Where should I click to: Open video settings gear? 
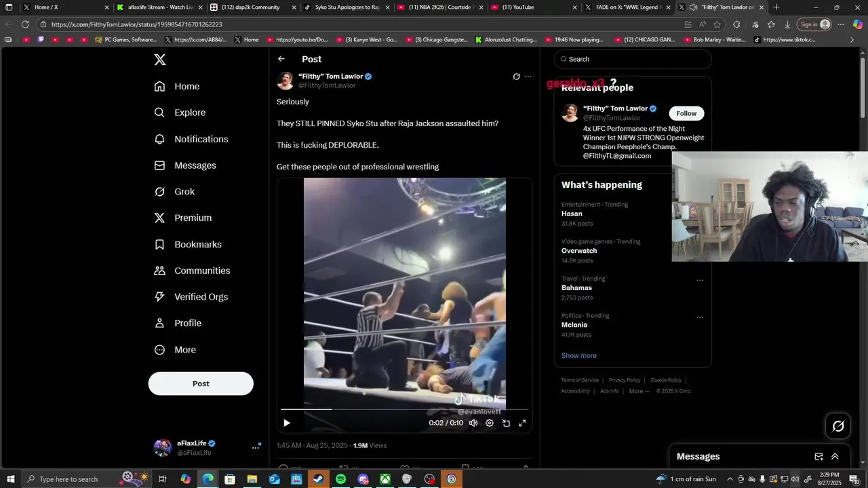(x=490, y=423)
